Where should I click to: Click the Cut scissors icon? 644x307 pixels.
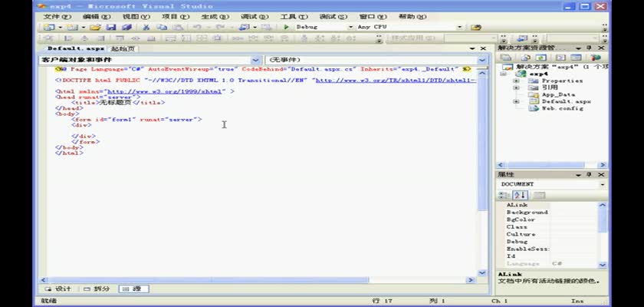(x=146, y=27)
